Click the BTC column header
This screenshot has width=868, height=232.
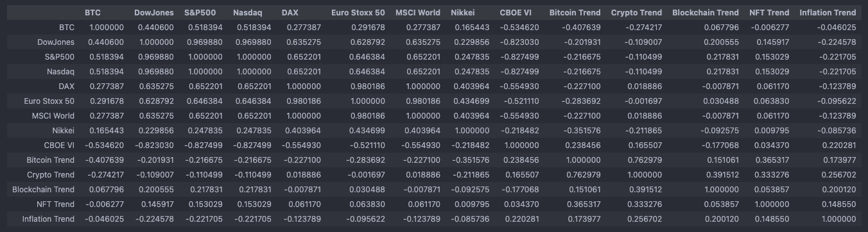[92, 13]
